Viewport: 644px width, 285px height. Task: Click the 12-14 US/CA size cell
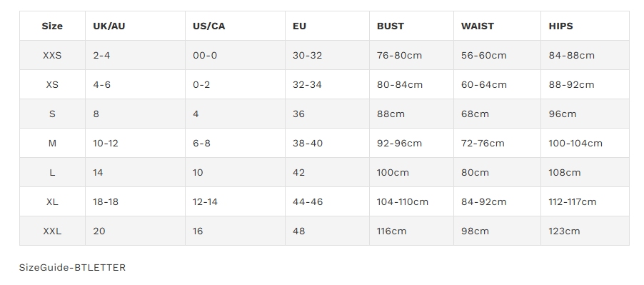point(206,201)
